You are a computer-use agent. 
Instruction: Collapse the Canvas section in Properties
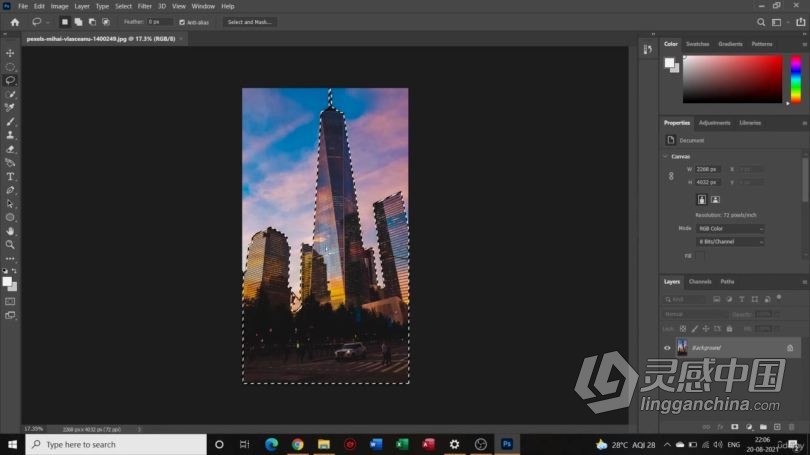666,156
